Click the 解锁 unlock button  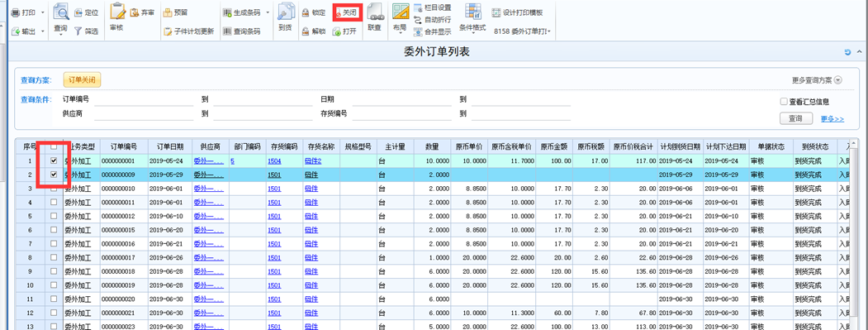[x=313, y=31]
